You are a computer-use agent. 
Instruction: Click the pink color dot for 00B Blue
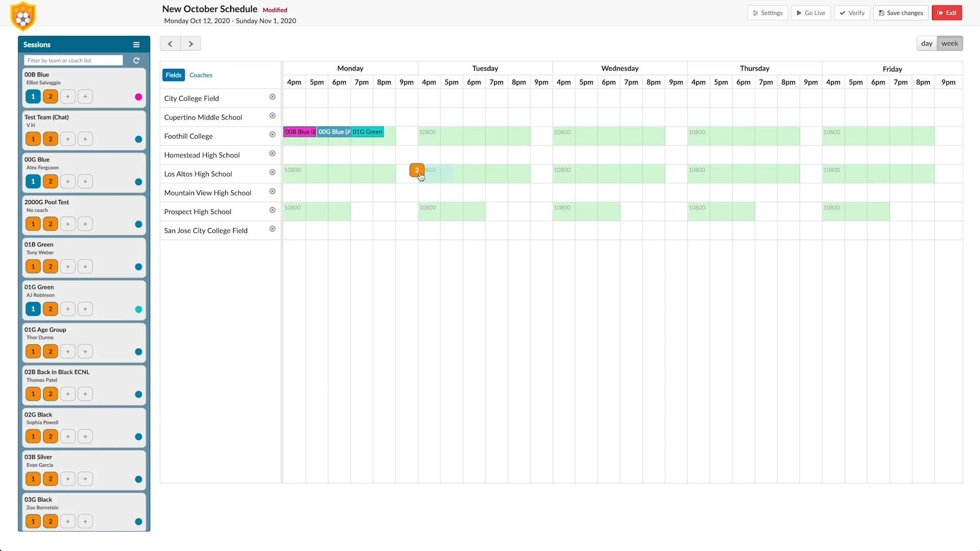coord(138,97)
